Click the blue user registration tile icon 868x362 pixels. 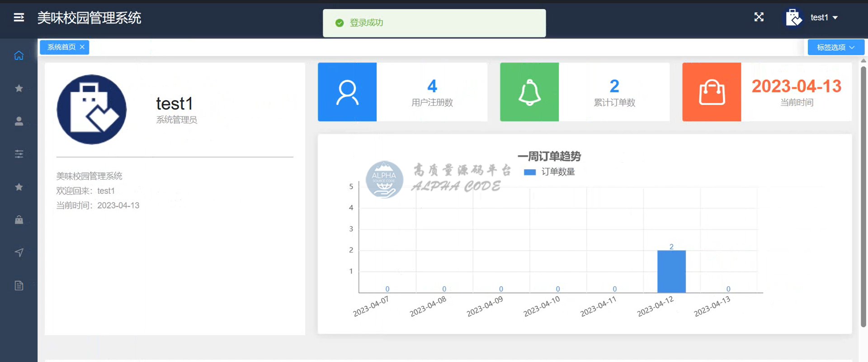click(347, 92)
